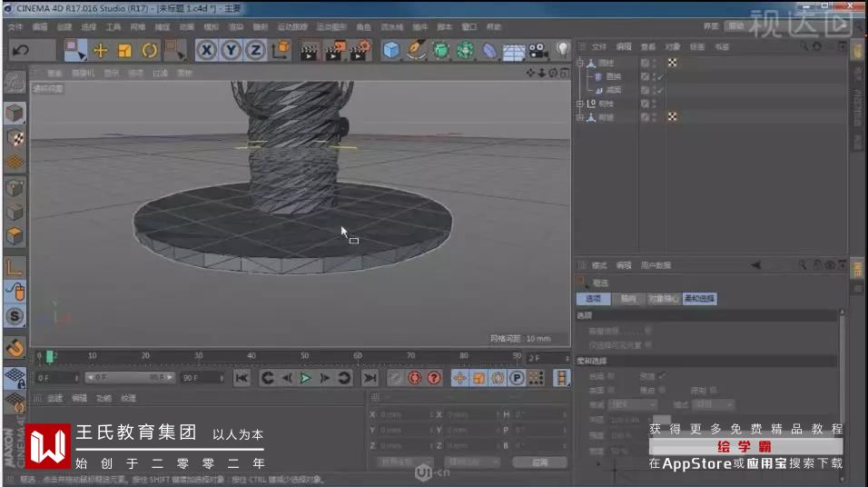Expand the bottom object in Object Manager
The image size is (868, 487).
coord(580,117)
